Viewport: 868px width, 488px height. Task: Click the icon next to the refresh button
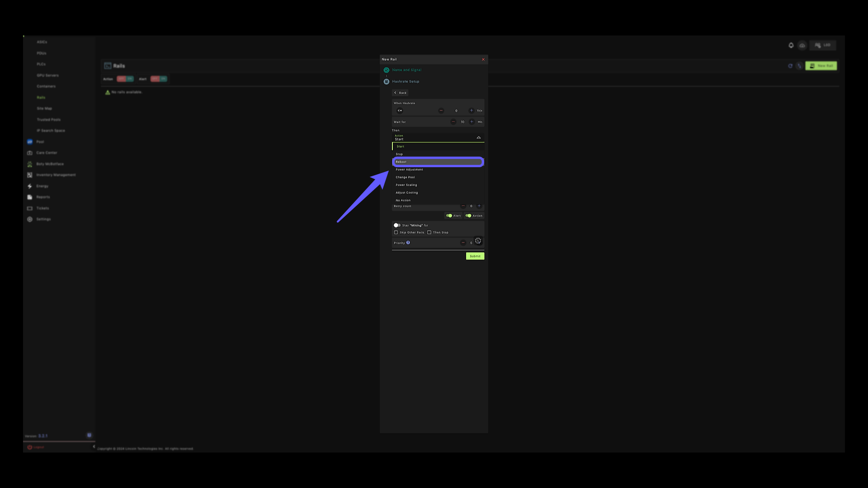[799, 66]
